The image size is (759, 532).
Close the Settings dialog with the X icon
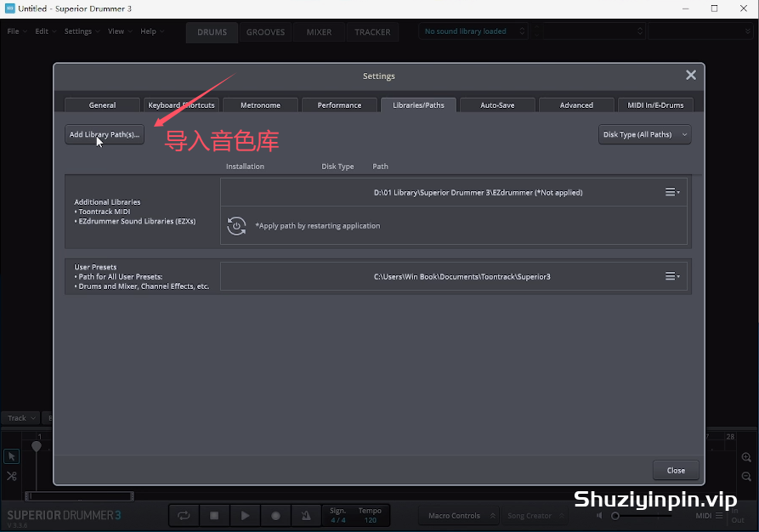pyautogui.click(x=691, y=75)
